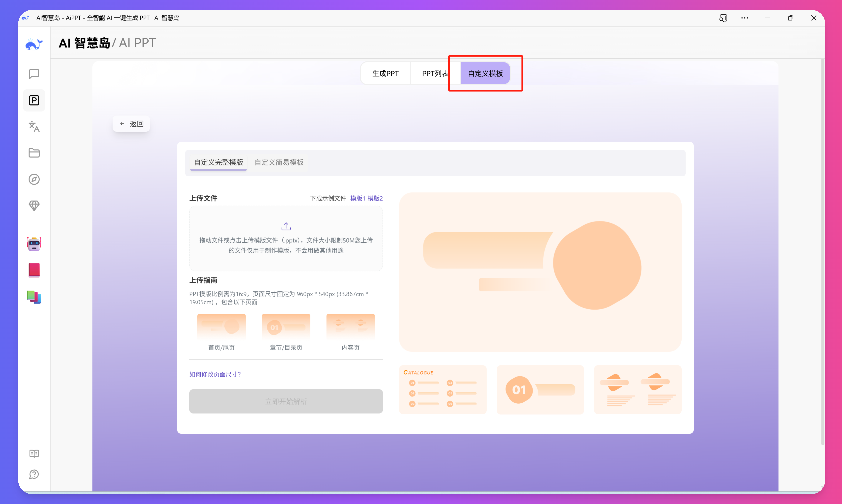Open the help question bubble icon

34,474
